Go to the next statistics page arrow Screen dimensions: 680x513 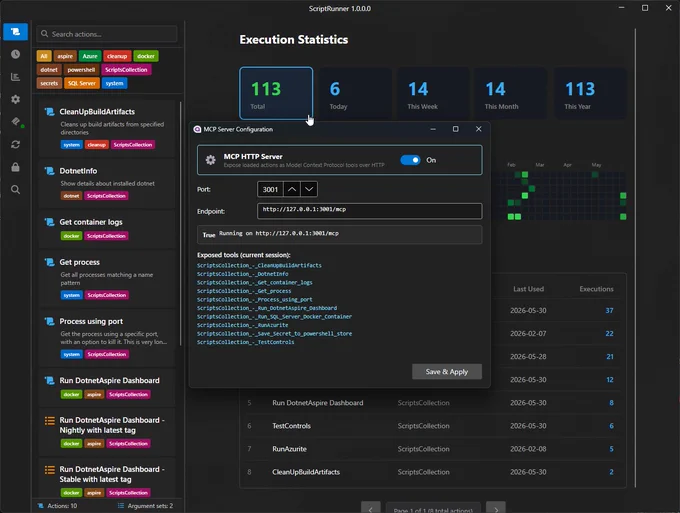coord(496,509)
